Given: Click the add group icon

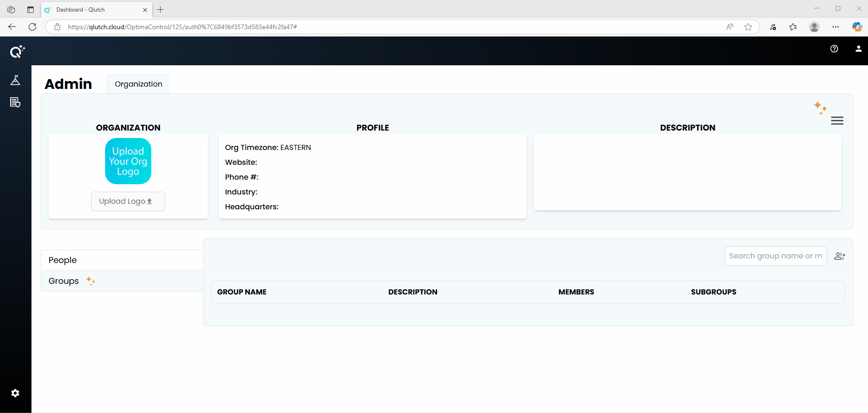Looking at the screenshot, I should pos(839,256).
